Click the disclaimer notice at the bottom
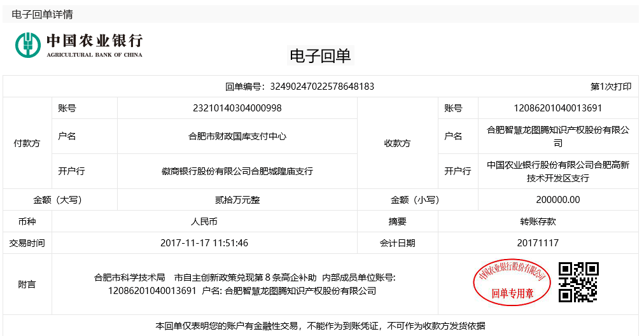Screen dimensions: 644x336 pos(320,326)
